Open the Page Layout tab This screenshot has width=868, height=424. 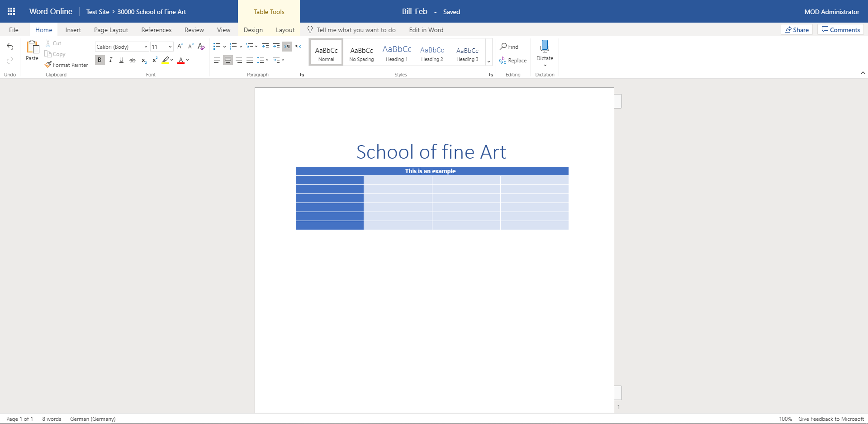pos(111,30)
